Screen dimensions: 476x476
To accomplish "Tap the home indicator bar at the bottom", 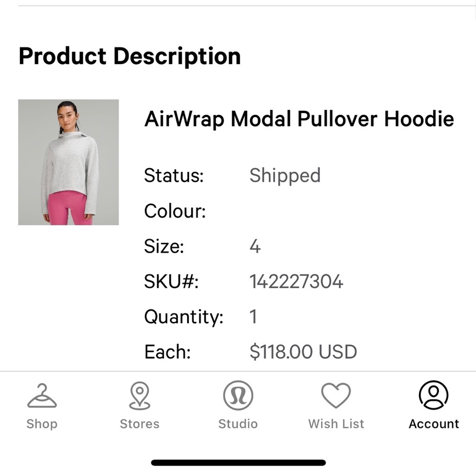I will 238,463.
